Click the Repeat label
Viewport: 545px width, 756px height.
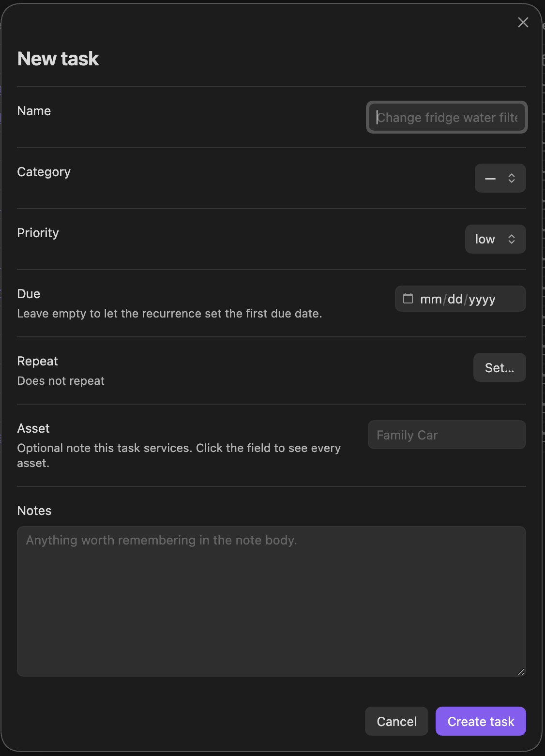click(38, 361)
